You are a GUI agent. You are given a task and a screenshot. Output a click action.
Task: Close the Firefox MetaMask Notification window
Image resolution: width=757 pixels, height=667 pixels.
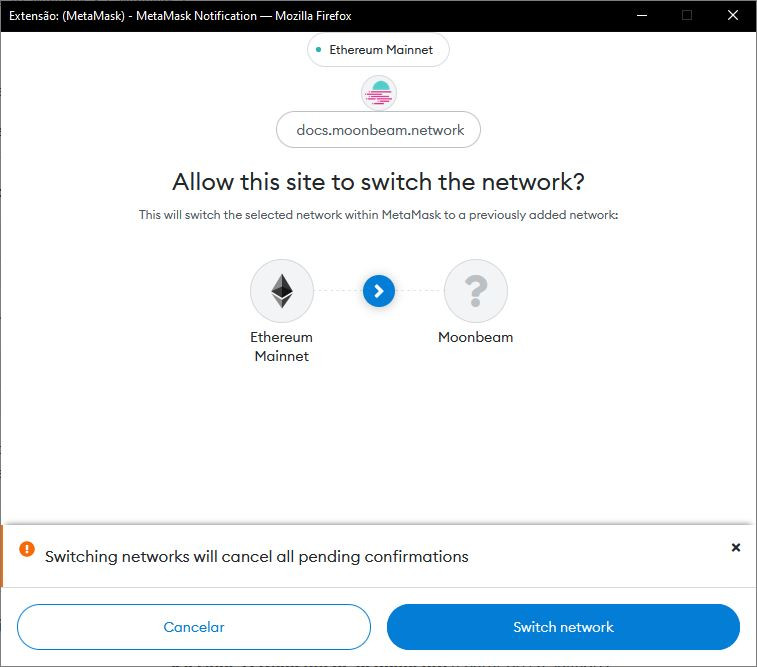click(x=733, y=15)
